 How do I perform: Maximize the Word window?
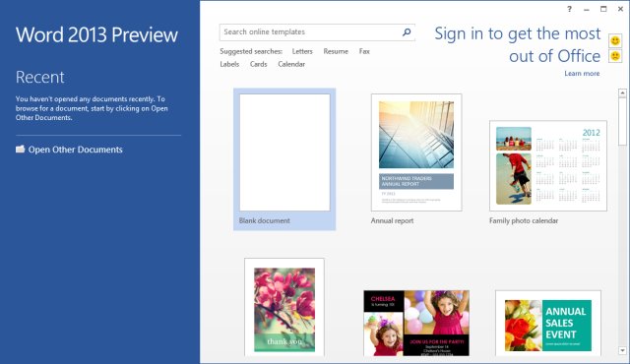click(603, 9)
